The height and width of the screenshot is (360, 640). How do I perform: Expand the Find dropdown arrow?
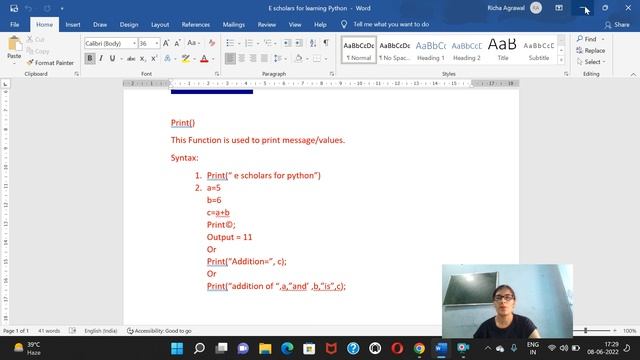click(x=603, y=39)
